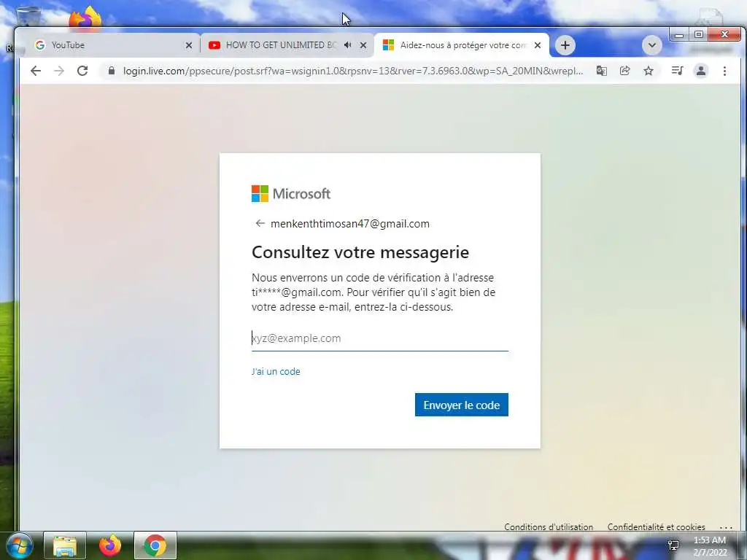The image size is (747, 560).
Task: Click the Consultez votre messagerie heading
Action: coord(360,252)
